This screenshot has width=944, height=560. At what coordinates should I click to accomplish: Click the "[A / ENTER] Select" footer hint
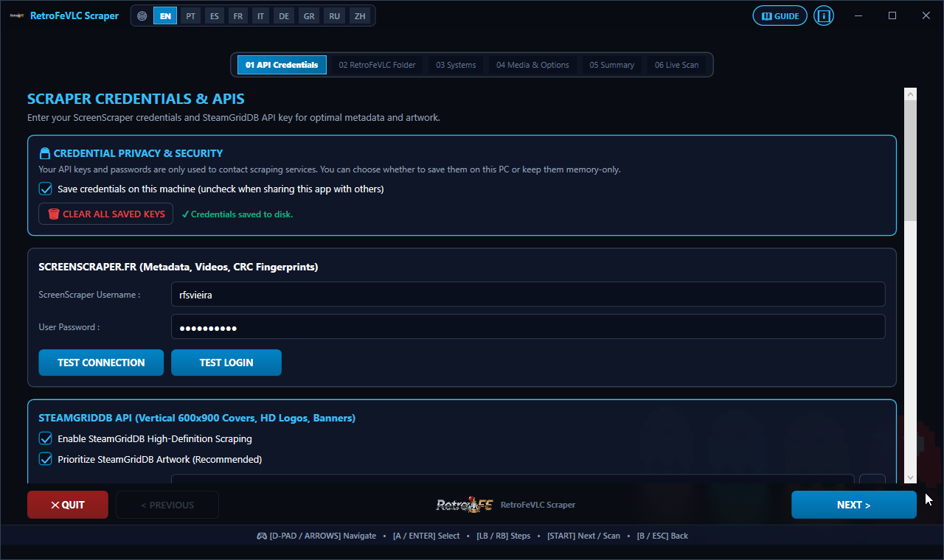point(426,536)
